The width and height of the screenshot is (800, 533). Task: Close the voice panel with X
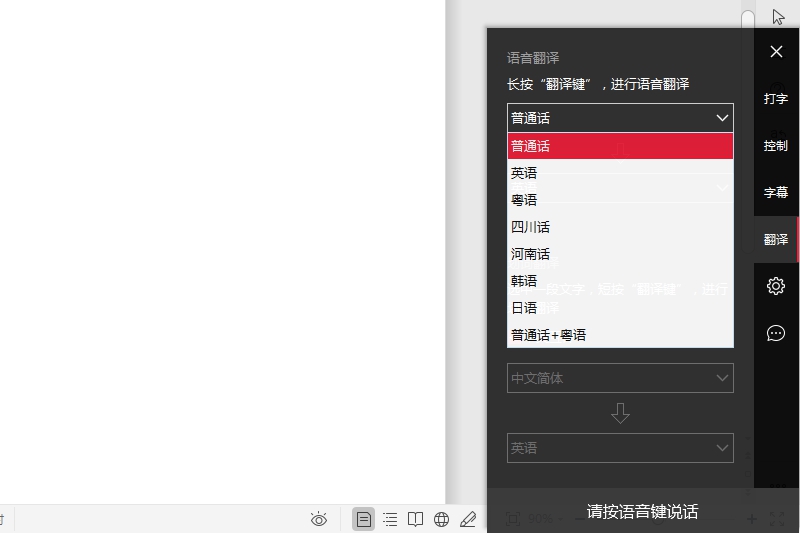point(776,52)
